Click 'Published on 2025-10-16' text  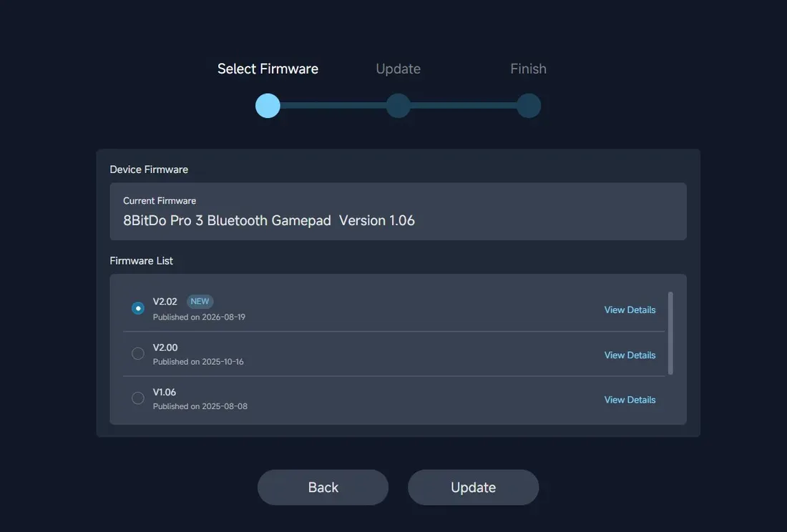coord(198,362)
